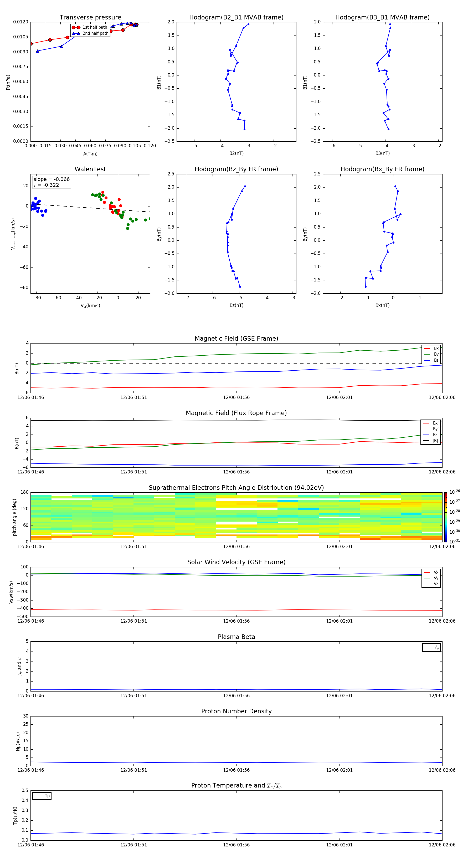Click the Proton Number Density title
The image size is (473, 868).
(x=236, y=711)
